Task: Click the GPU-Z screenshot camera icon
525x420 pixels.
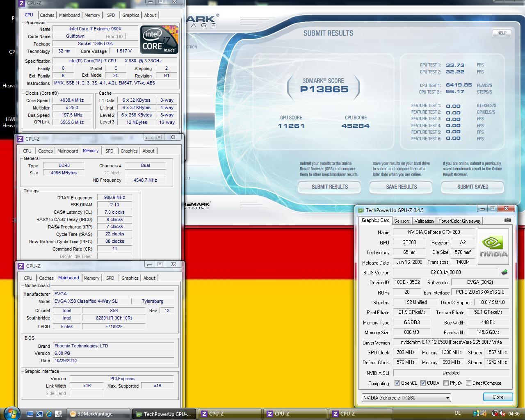Action: [508, 220]
